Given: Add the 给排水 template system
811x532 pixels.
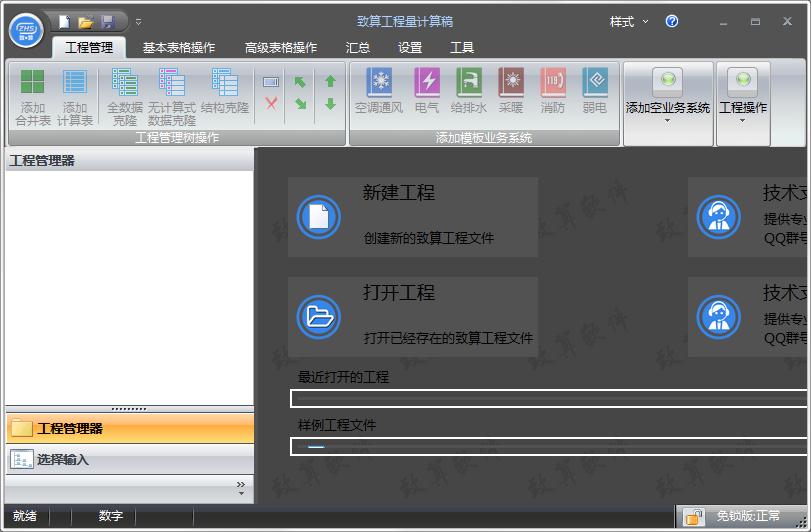Looking at the screenshot, I should (x=469, y=91).
